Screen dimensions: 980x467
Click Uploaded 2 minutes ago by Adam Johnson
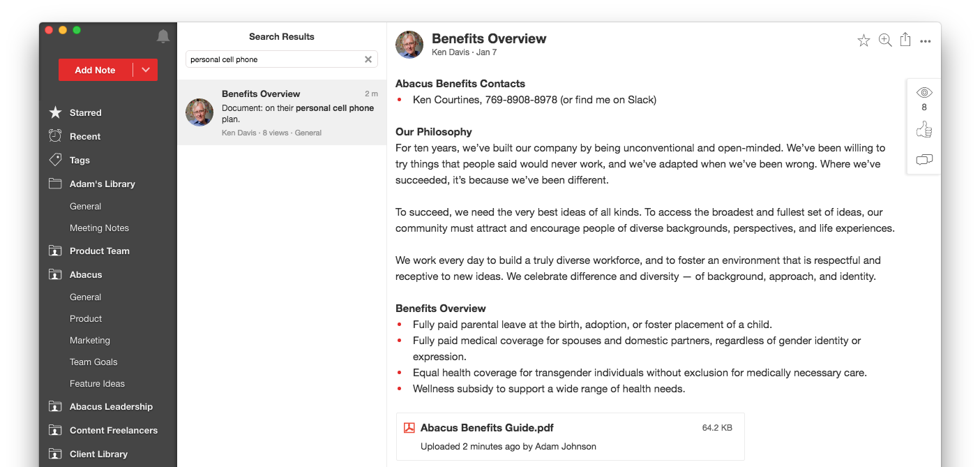[508, 446]
